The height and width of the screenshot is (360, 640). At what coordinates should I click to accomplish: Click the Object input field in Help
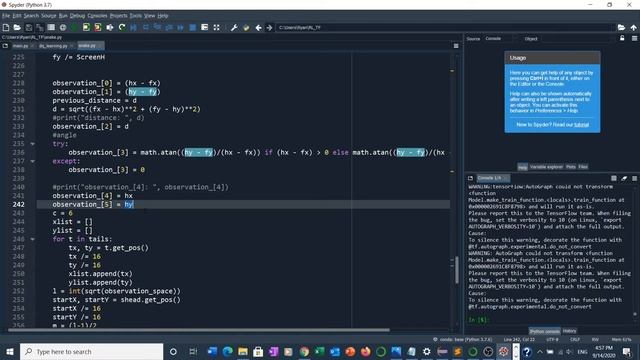(577, 38)
